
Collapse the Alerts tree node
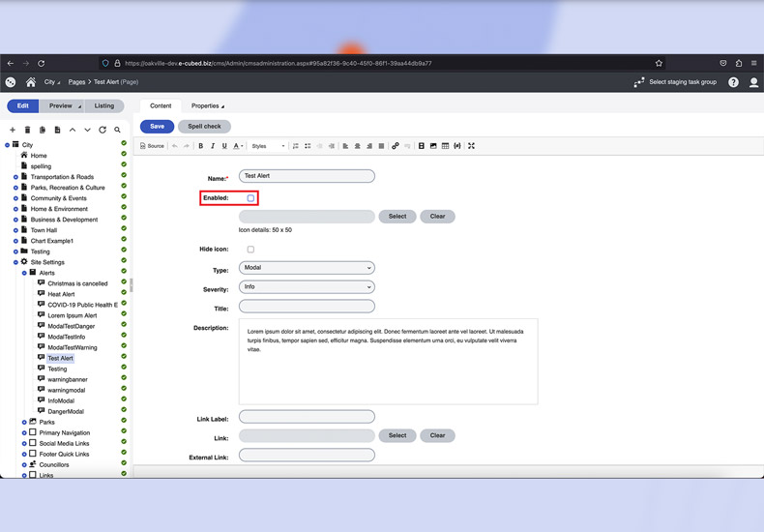[x=24, y=273]
